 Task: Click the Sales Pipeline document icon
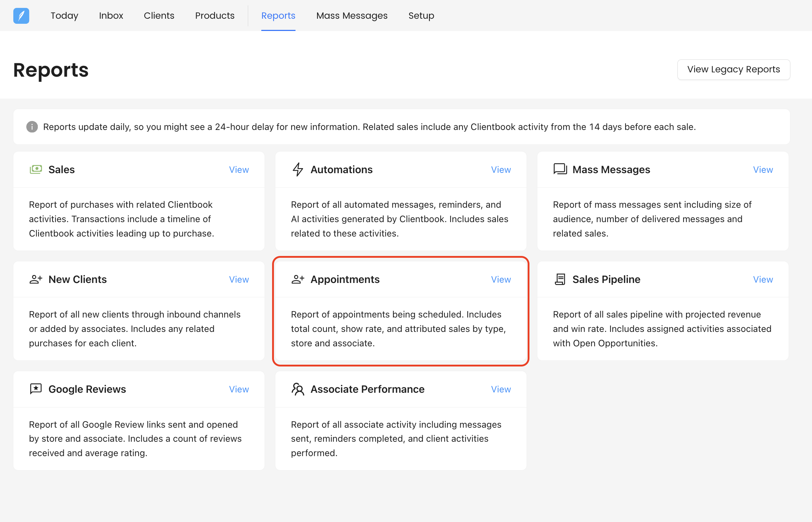560,279
